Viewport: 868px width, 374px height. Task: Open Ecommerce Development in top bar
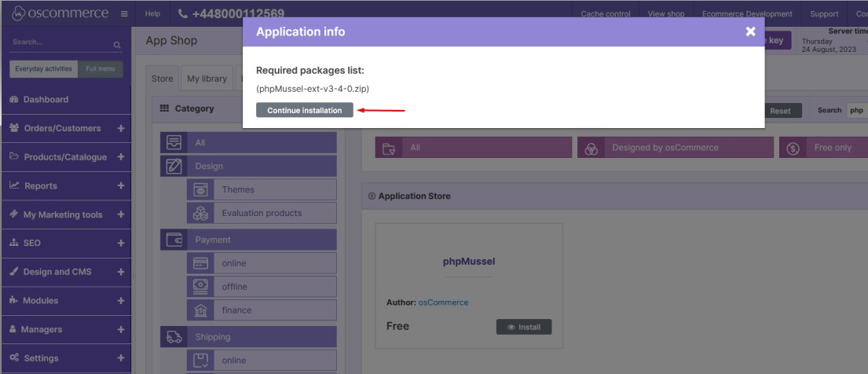point(747,14)
